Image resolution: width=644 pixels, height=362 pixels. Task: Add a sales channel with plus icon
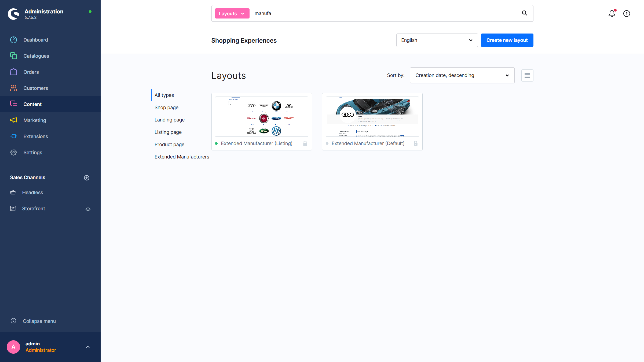tap(87, 178)
